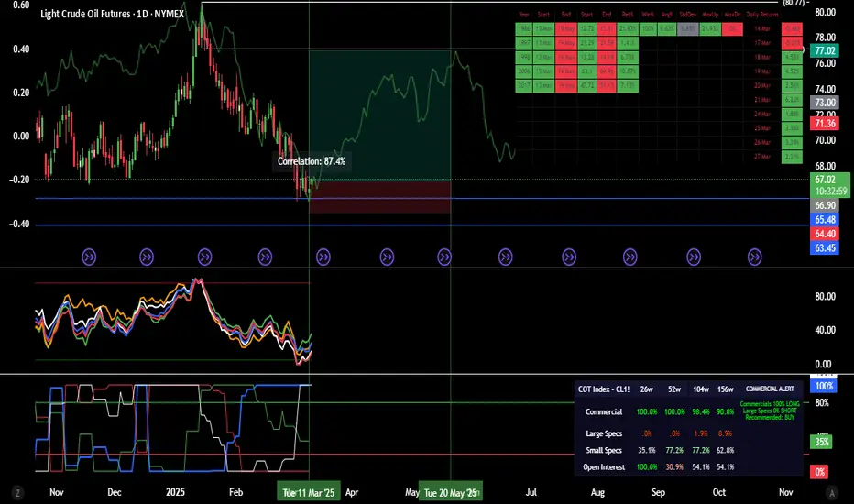This screenshot has width=854, height=504.
Task: Click the Large Specs row label
Action: coord(604,433)
